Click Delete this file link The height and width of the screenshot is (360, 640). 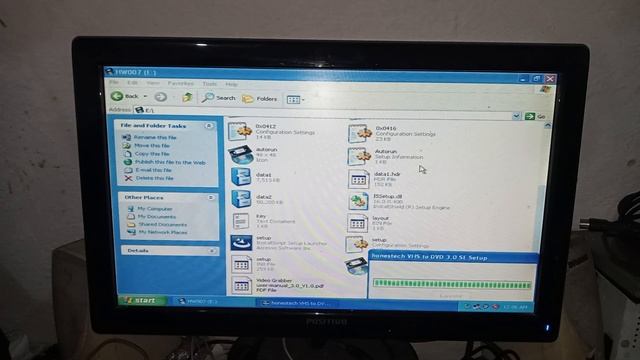[155, 178]
